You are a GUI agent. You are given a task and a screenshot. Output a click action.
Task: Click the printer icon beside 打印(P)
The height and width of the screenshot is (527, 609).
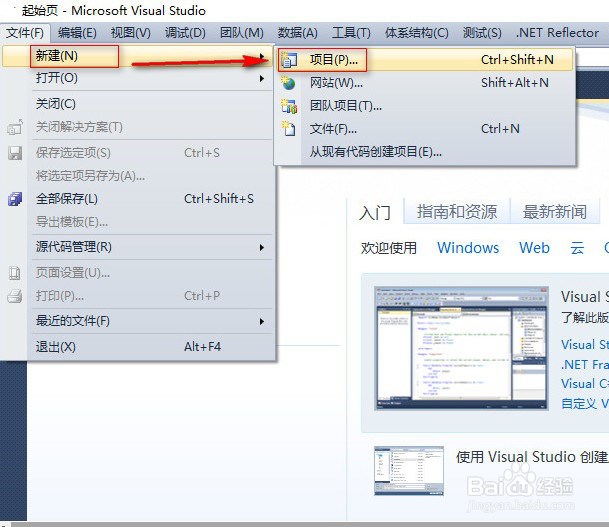pyautogui.click(x=15, y=296)
